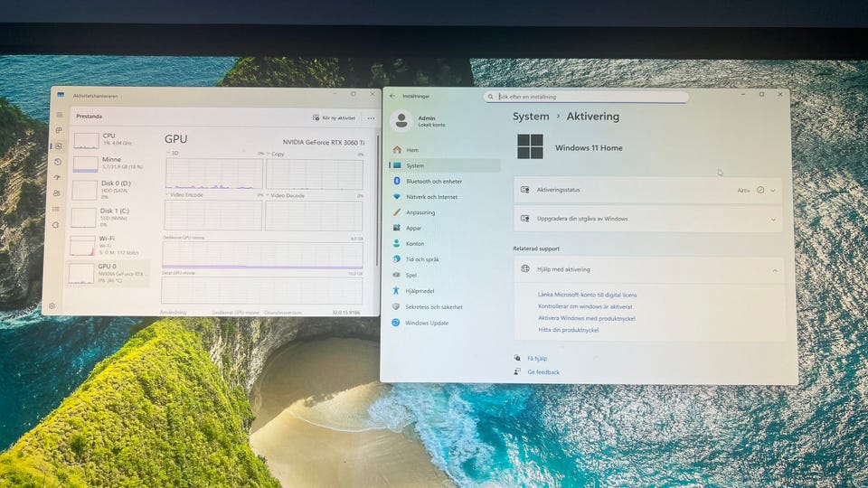
Task: Click the 'Sök efter en inställning' search field
Action: click(587, 97)
